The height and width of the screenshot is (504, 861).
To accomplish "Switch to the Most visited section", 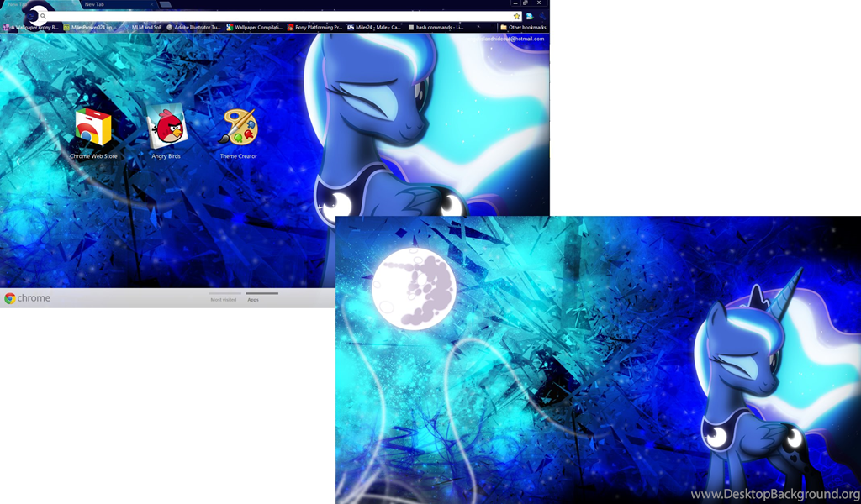I will (x=224, y=299).
